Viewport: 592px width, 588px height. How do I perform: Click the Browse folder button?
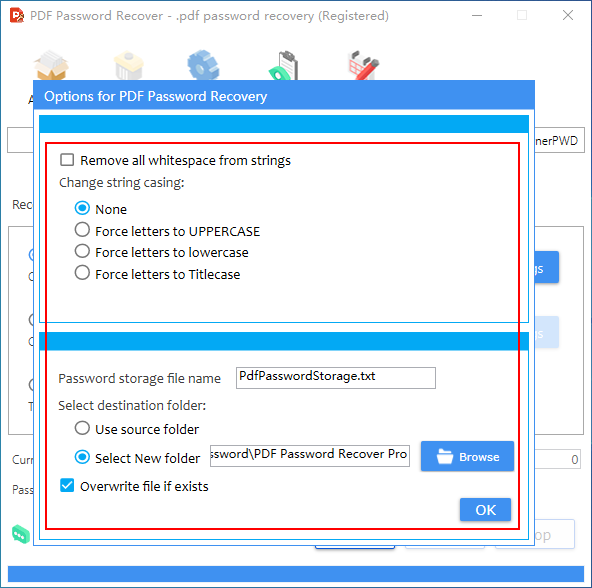click(467, 456)
